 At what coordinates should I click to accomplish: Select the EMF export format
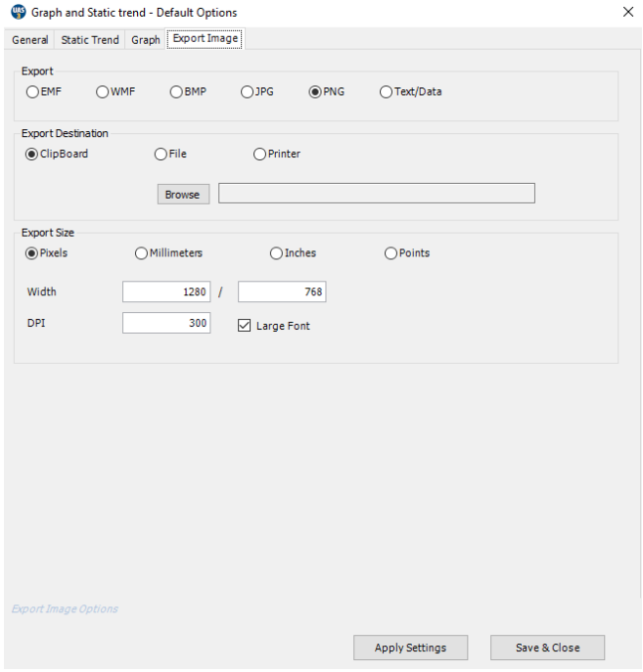coord(33,92)
